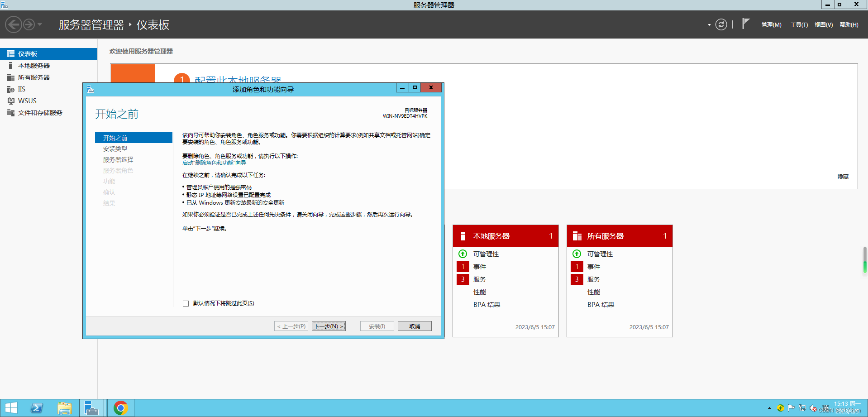
Task: Click the red 1 事件 badge in 所有服务器 tile
Action: (x=577, y=267)
